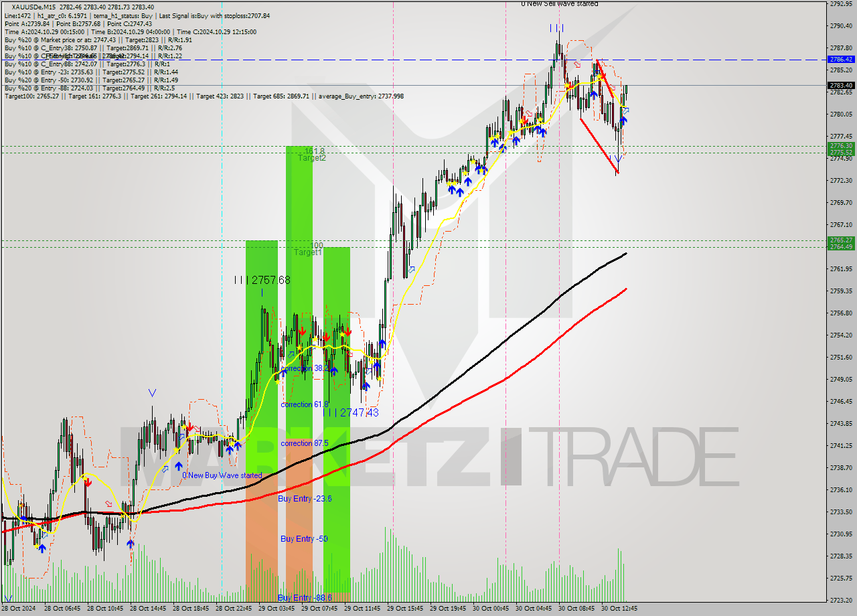Viewport: 857px width, 616px height.
Task: Select the 'correction 38.2' label
Action: click(304, 369)
